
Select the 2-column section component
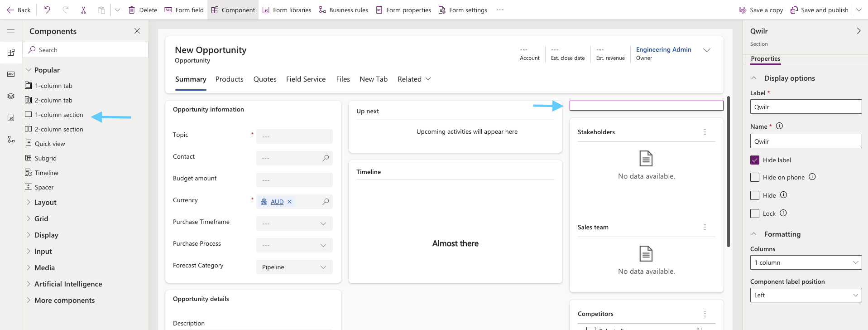54,129
